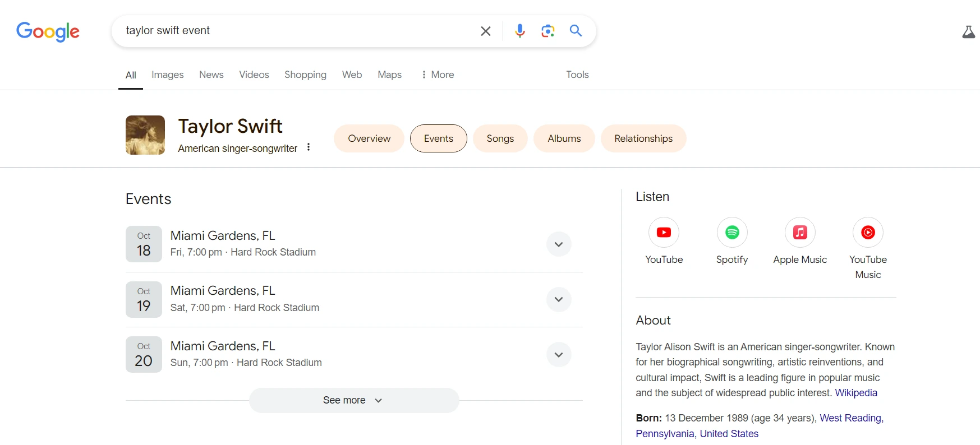
Task: Switch to the News search tab
Action: pos(211,75)
